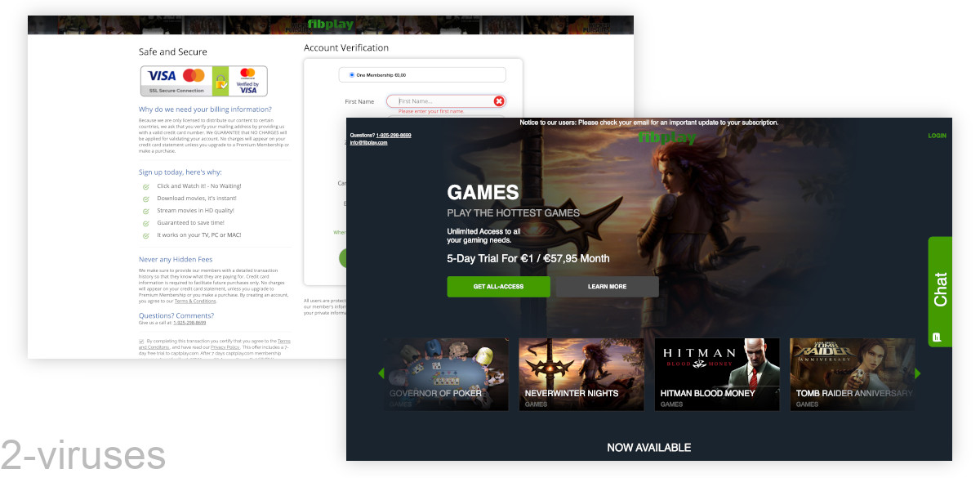The width and height of the screenshot is (980, 478).
Task: Click the right green carousel arrow
Action: (918, 373)
